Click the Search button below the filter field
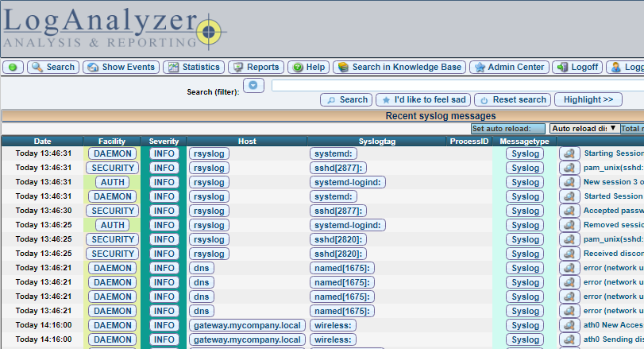This screenshot has width=644, height=349. 346,99
